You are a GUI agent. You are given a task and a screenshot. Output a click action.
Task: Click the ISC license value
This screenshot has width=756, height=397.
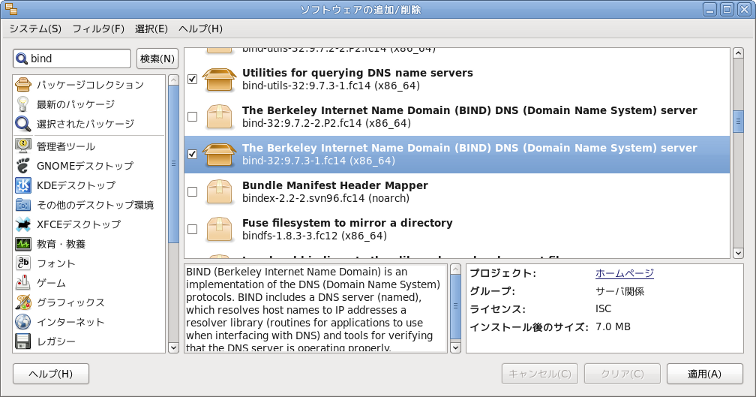tap(603, 309)
